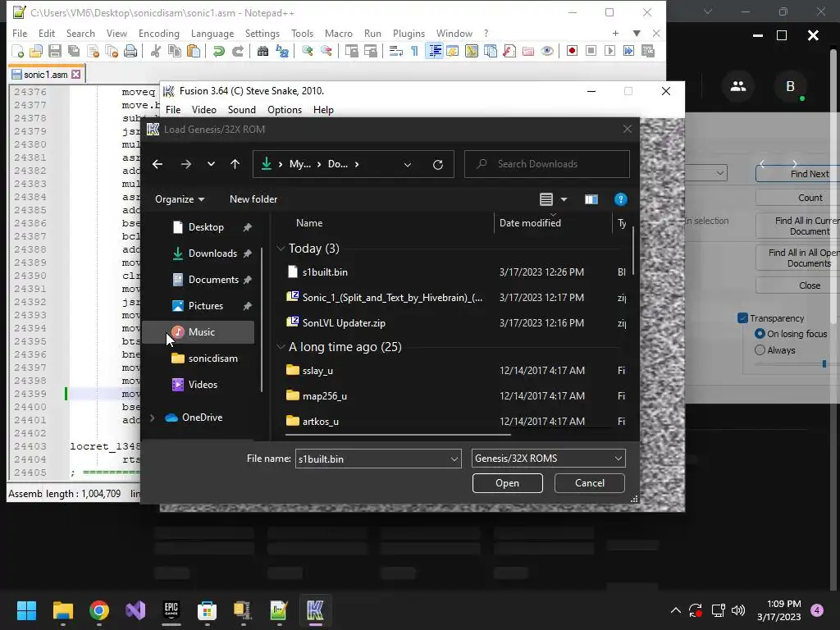840x630 pixels.
Task: Click Undo green arrow in Notepad++ toolbar
Action: point(218,51)
